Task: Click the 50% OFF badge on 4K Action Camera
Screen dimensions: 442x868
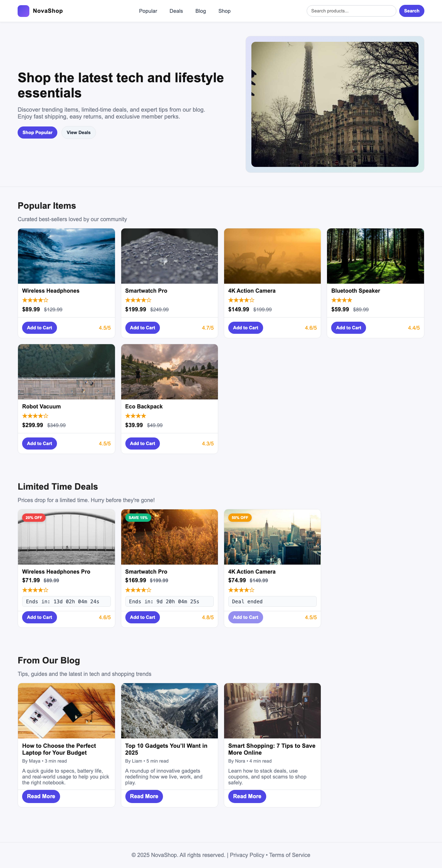Action: pyautogui.click(x=240, y=518)
